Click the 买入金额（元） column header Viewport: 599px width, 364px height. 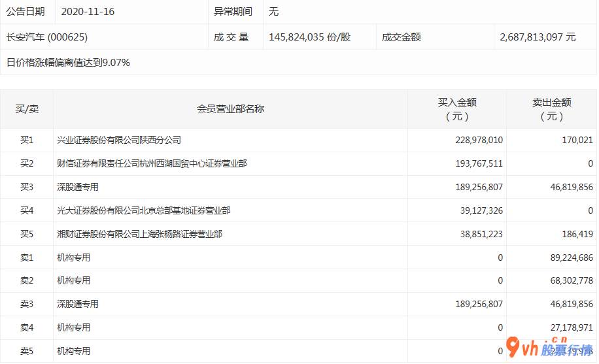tap(457, 109)
